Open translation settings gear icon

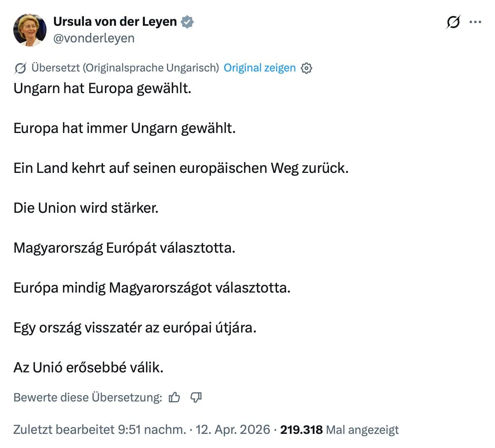[x=306, y=68]
